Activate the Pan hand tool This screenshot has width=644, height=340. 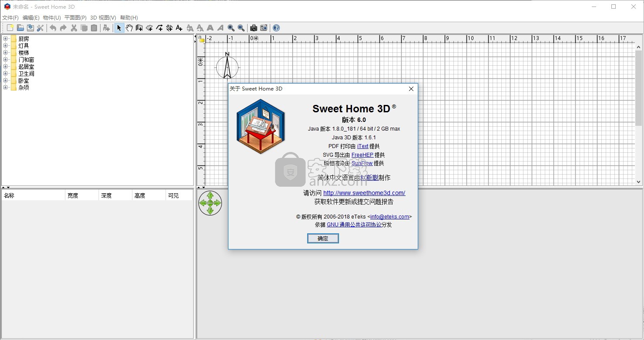[x=129, y=28]
